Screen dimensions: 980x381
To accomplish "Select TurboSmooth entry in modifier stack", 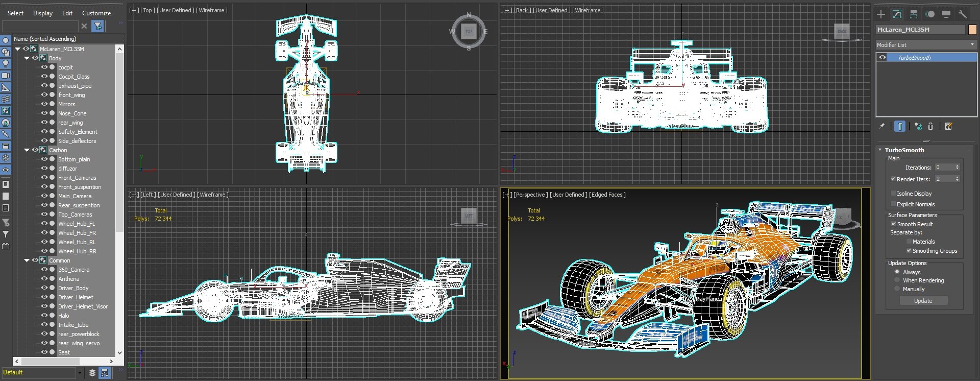I will tap(932, 58).
